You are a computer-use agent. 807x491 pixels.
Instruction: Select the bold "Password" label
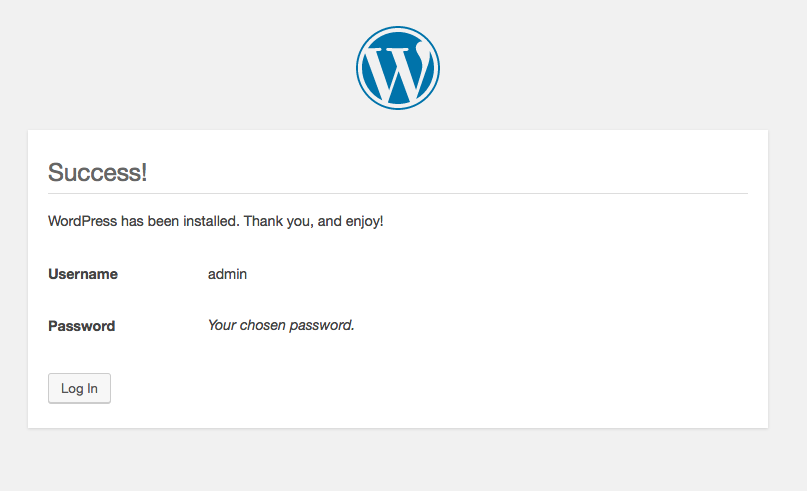(81, 326)
